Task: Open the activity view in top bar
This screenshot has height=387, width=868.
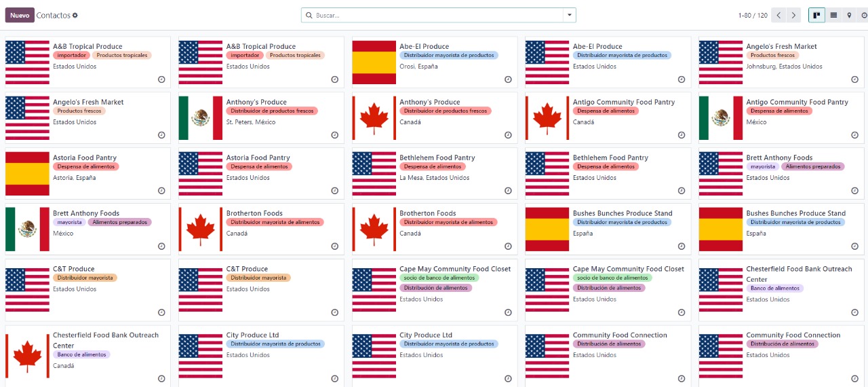Action: pos(864,15)
